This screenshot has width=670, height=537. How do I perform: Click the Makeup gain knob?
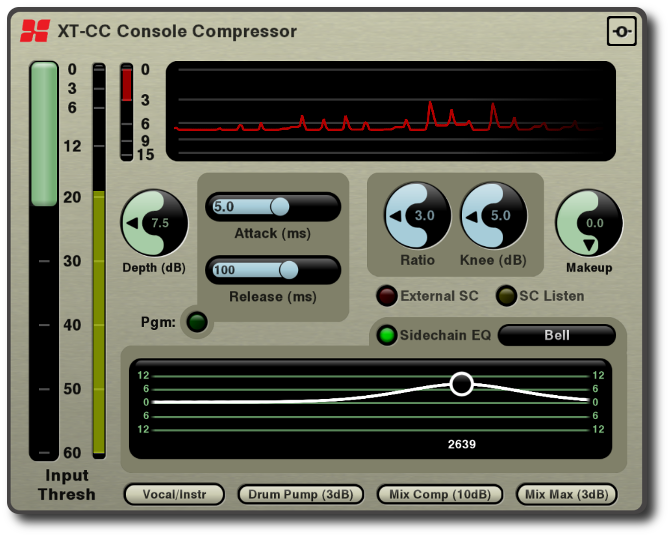pyautogui.click(x=589, y=223)
